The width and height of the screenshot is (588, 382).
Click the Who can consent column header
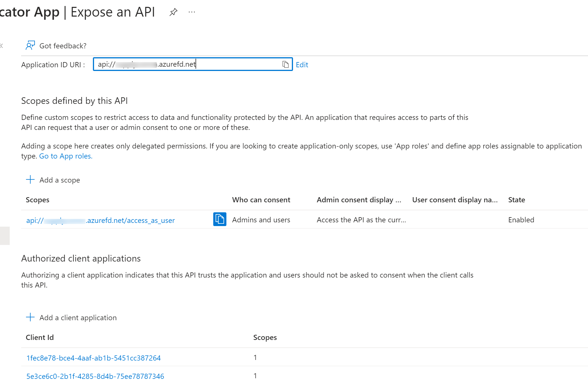(x=261, y=200)
